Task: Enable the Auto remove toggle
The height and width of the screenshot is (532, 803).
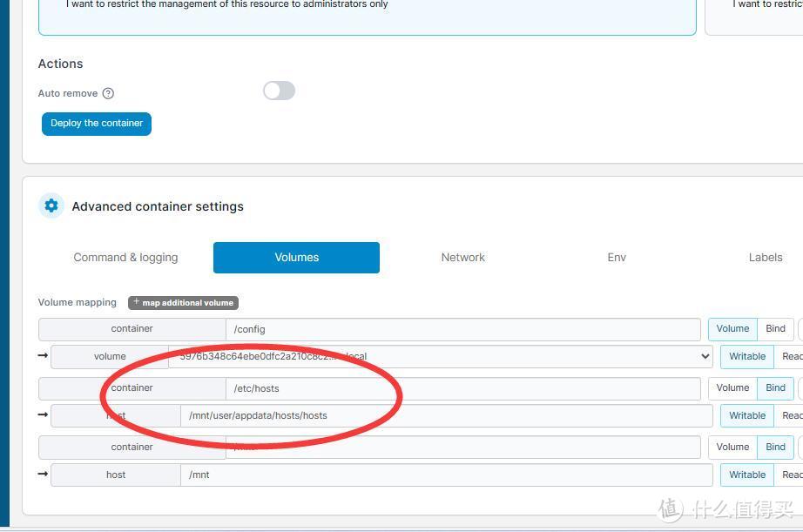Action: 279,91
